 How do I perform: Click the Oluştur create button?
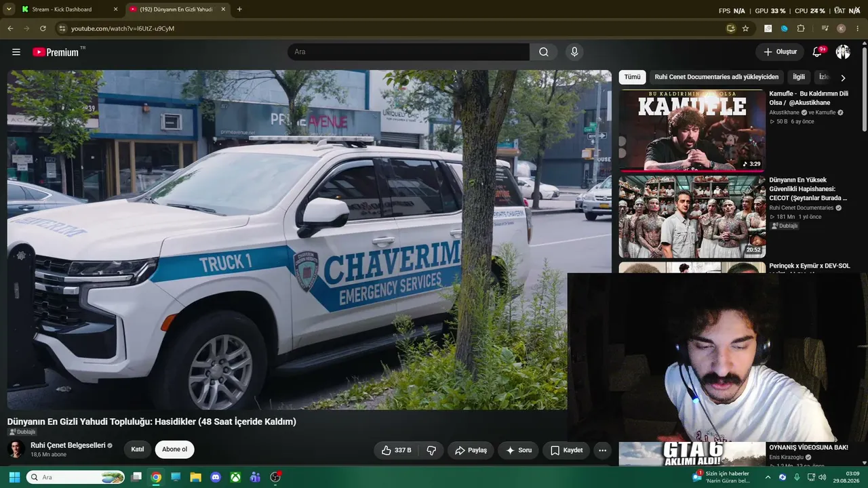[780, 52]
